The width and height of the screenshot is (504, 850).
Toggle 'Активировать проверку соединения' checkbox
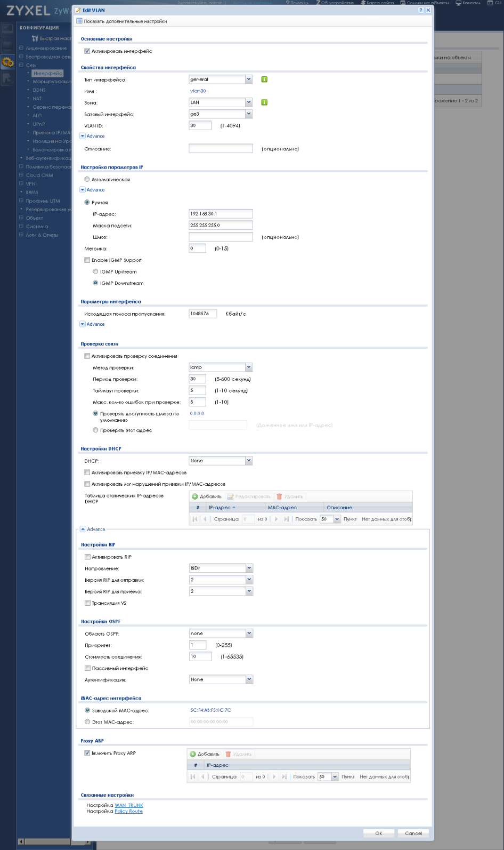tap(87, 356)
